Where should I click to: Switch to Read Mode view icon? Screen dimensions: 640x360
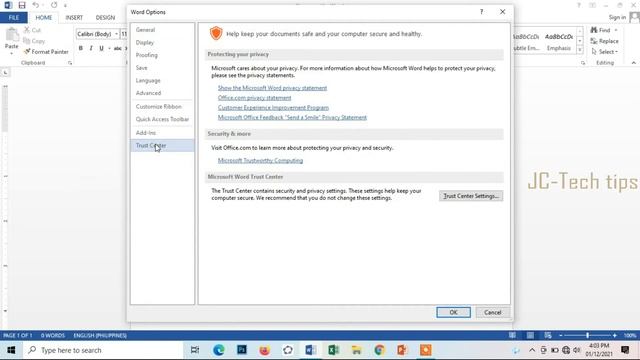coord(512,336)
